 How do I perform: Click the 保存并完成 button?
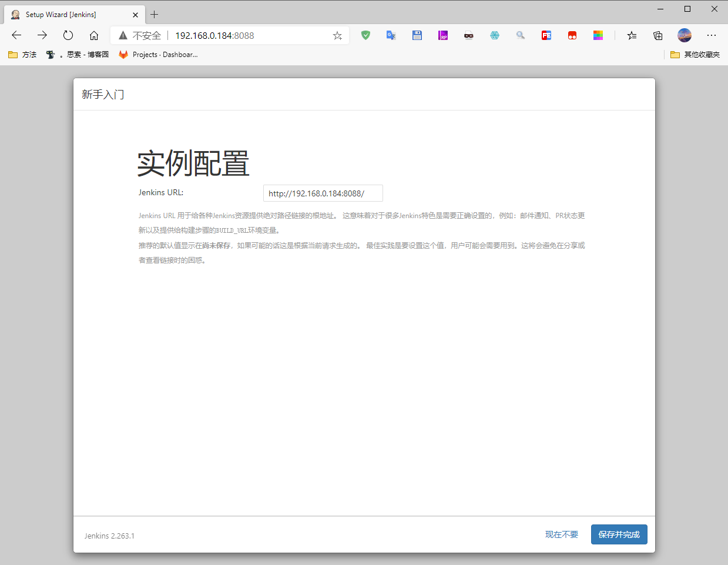(619, 534)
